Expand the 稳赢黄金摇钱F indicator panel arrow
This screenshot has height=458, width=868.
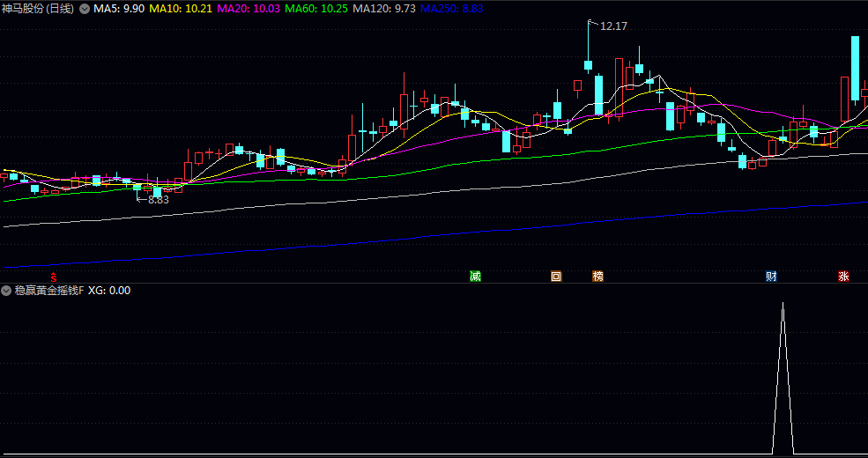tap(6, 291)
